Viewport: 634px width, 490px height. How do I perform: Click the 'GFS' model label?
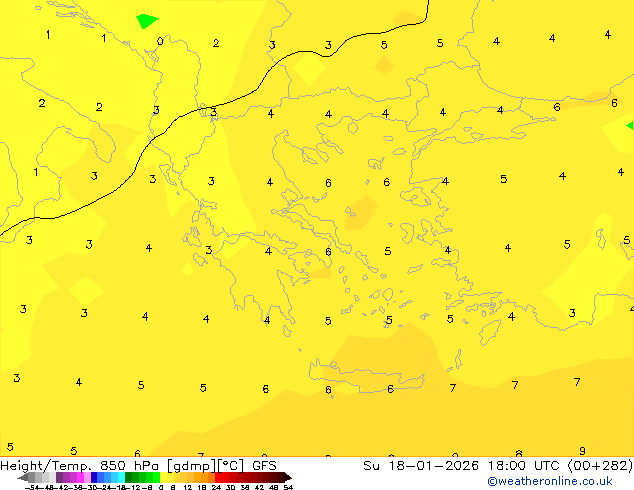pos(264,466)
